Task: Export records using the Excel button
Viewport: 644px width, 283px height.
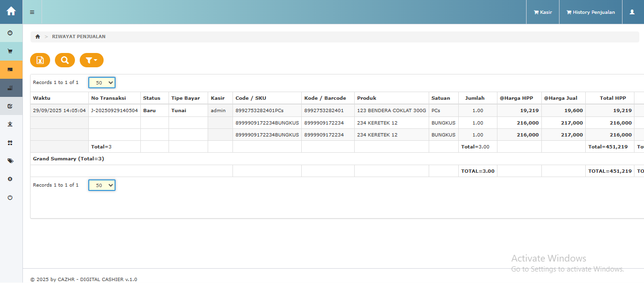Action: [40, 60]
